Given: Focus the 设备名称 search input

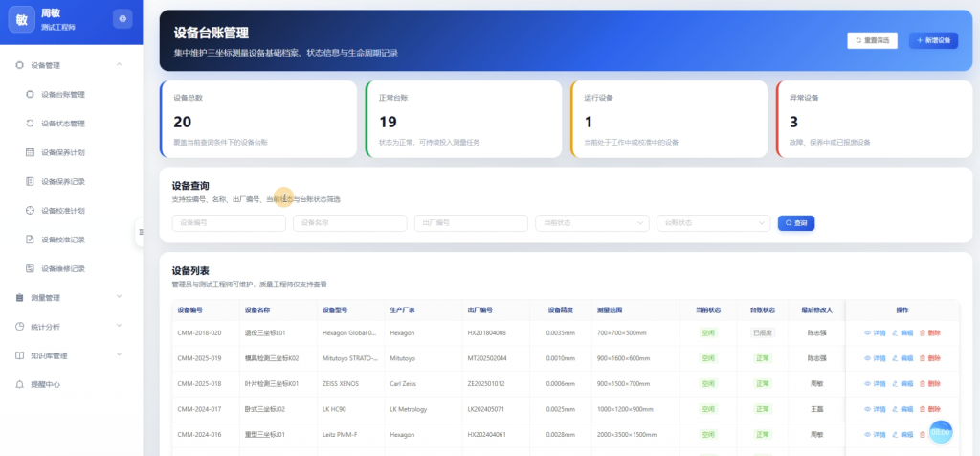Looking at the screenshot, I should point(350,222).
